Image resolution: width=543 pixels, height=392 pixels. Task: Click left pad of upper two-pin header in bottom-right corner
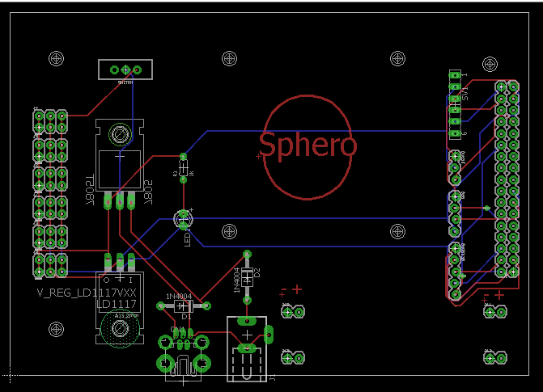click(490, 312)
